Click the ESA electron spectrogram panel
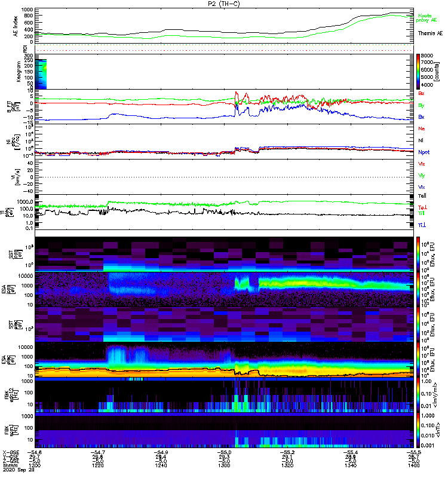Image resolution: width=448 pixels, height=478 pixels. coord(225,360)
